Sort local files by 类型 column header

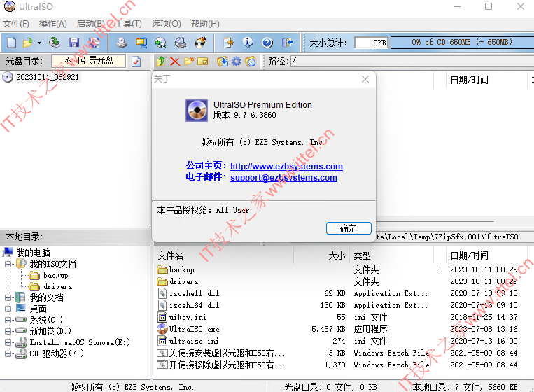point(392,255)
